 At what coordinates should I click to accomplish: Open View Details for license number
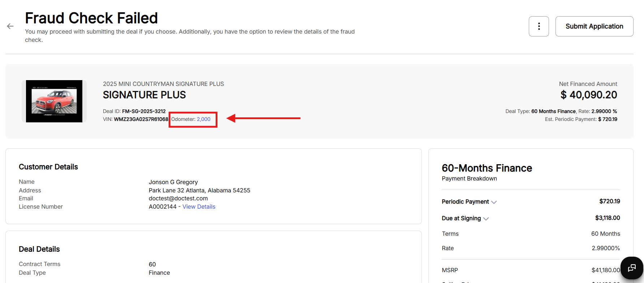[199, 206]
